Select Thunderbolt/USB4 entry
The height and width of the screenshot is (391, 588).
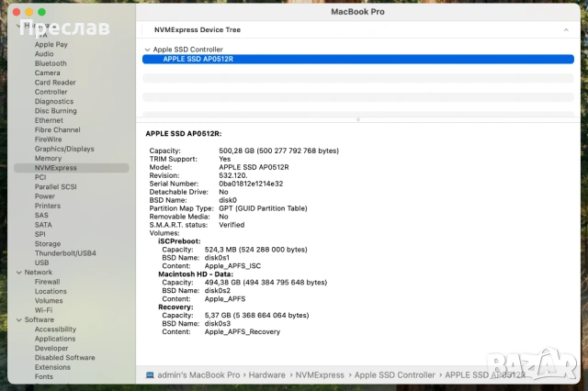tap(65, 253)
